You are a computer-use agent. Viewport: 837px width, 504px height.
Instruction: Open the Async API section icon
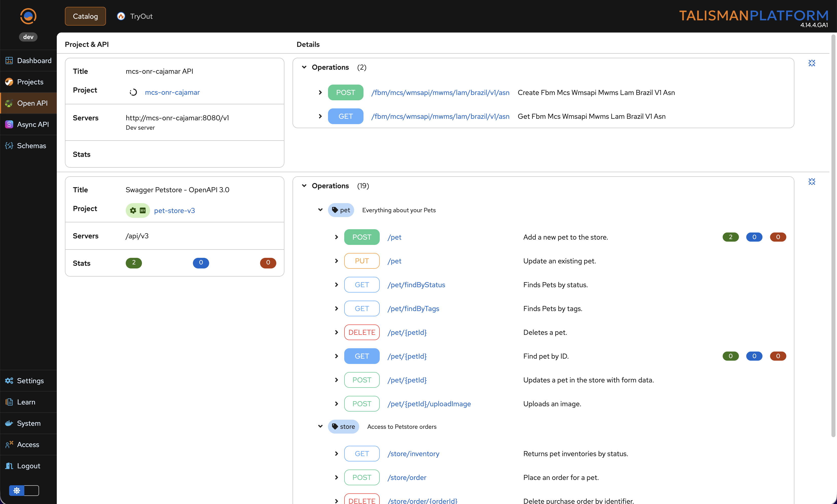[9, 125]
